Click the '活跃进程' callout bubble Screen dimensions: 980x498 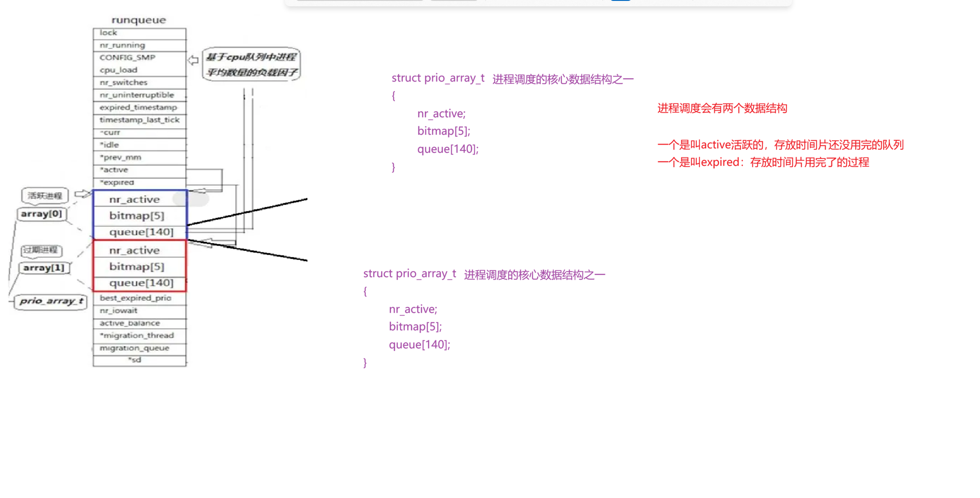[x=45, y=196]
